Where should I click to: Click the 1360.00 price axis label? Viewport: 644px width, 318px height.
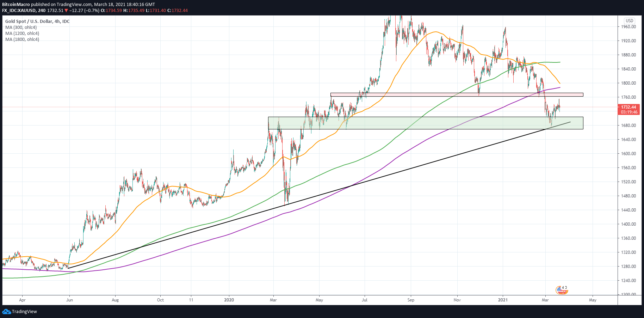pos(628,238)
